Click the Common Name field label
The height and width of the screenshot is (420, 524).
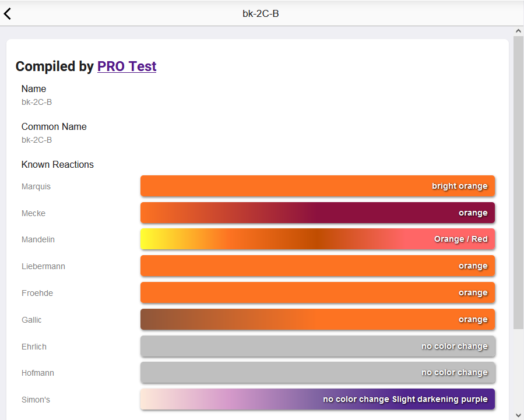click(54, 126)
